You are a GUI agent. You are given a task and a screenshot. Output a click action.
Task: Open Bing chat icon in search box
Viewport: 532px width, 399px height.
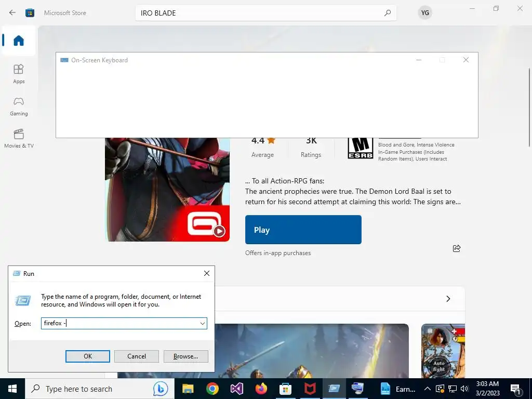(161, 389)
